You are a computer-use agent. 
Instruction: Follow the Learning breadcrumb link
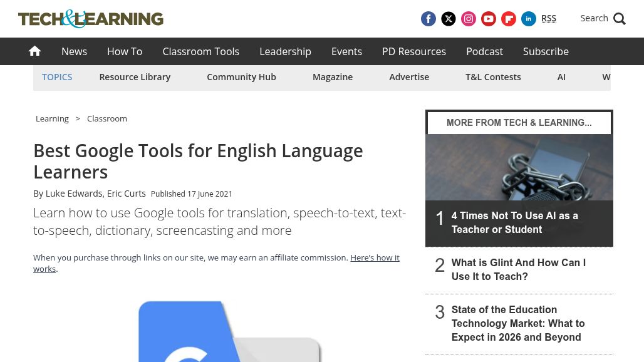(x=52, y=118)
